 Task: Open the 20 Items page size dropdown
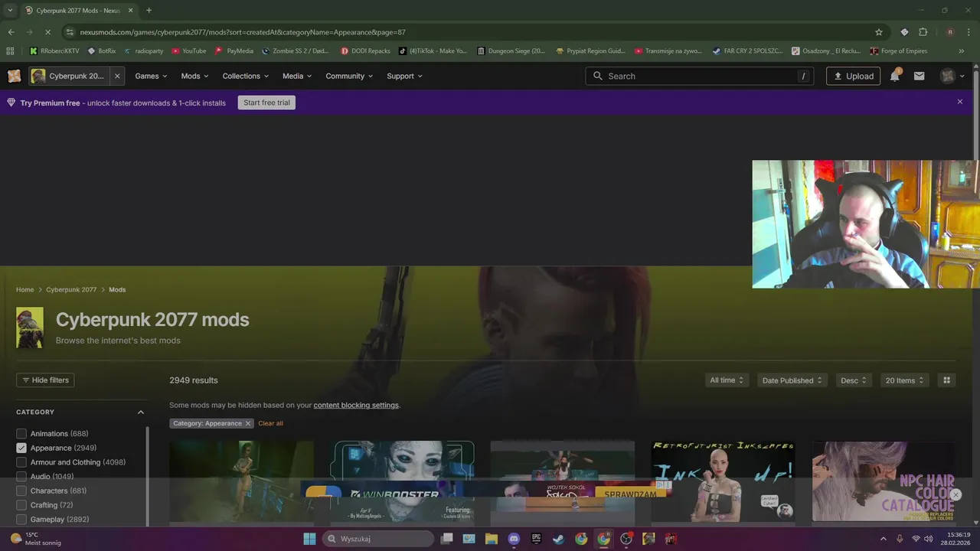(x=904, y=380)
